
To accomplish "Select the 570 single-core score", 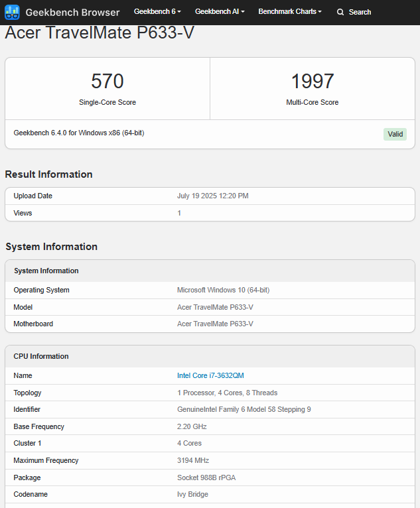I will pyautogui.click(x=107, y=81).
